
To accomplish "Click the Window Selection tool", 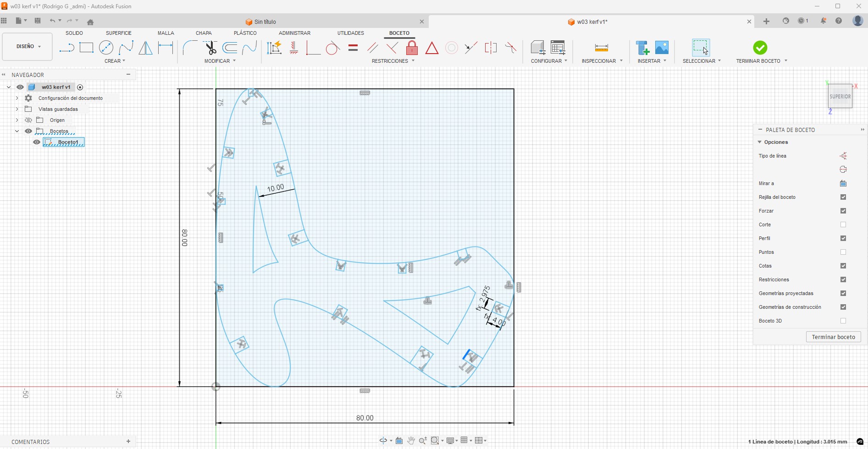I will tap(701, 48).
